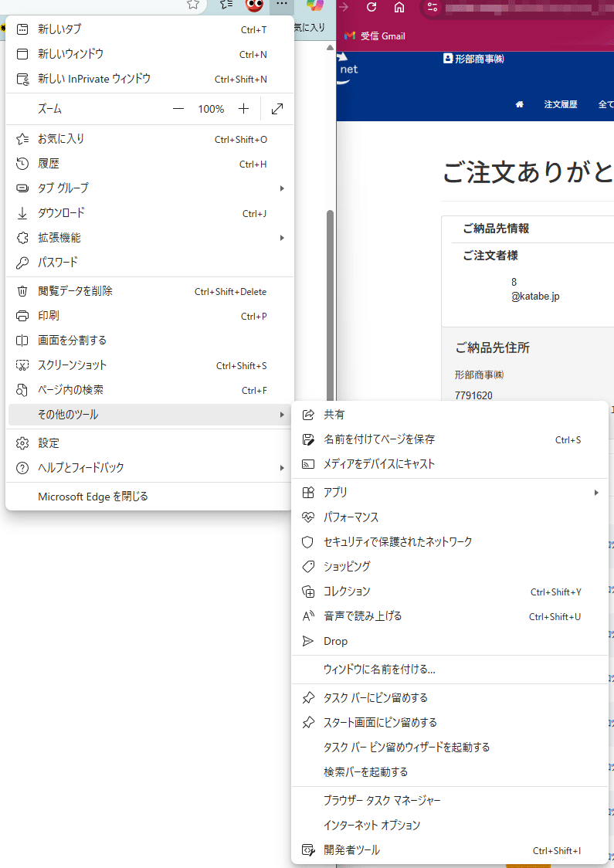Viewport: 614px width, 868px height.
Task: Click the 受信 Gmail bookmark
Action: [375, 36]
